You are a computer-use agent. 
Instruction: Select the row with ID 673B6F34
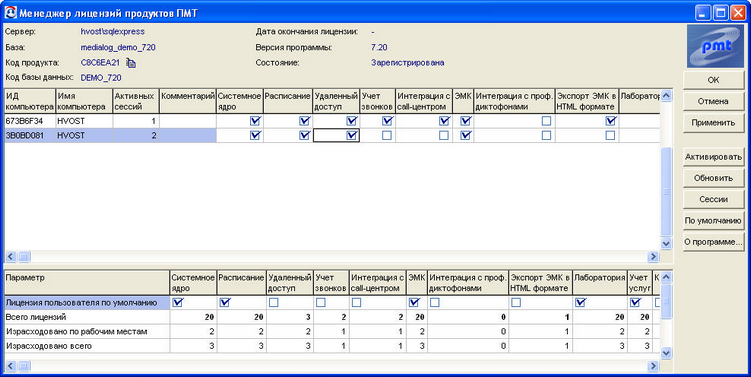pos(30,121)
